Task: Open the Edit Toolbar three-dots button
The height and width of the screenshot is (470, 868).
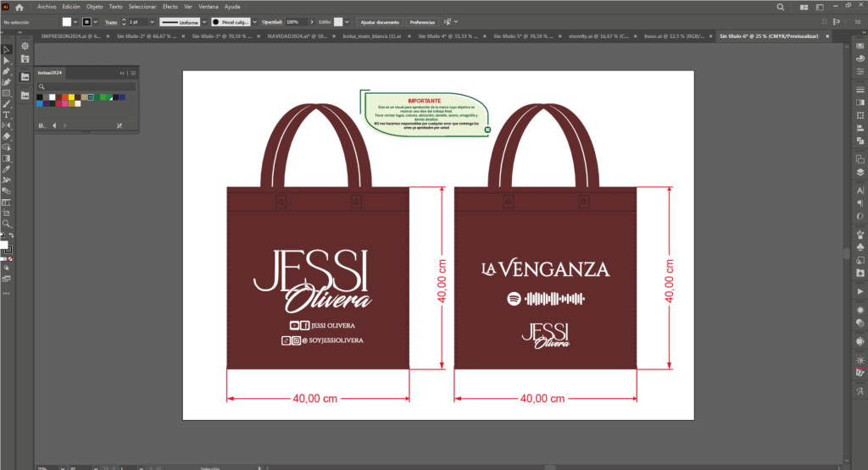Action: point(6,294)
